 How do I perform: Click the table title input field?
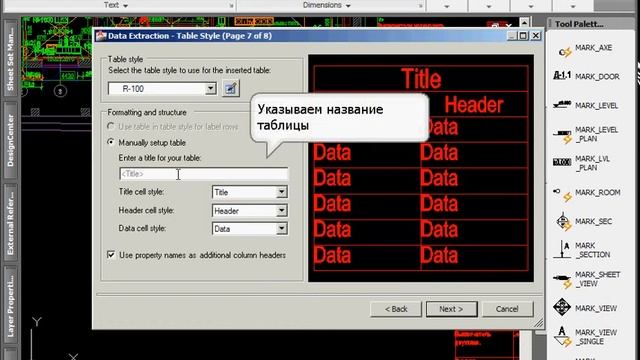[204, 174]
